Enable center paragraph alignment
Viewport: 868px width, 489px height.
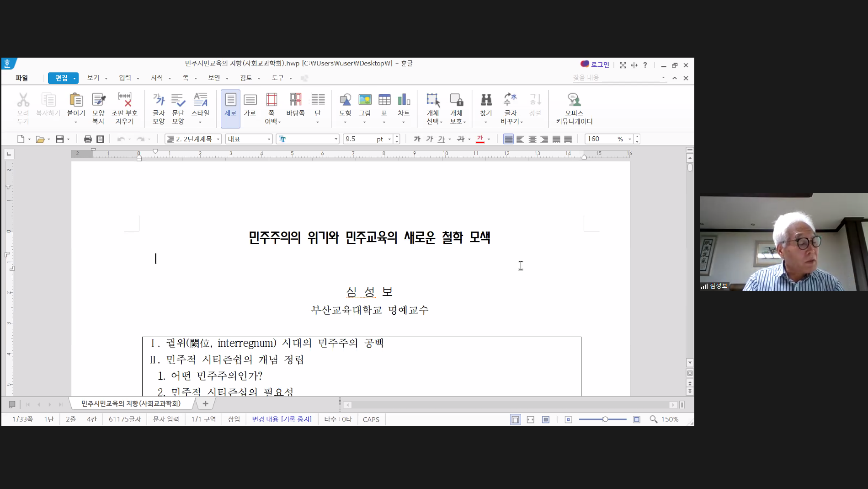pyautogui.click(x=533, y=139)
